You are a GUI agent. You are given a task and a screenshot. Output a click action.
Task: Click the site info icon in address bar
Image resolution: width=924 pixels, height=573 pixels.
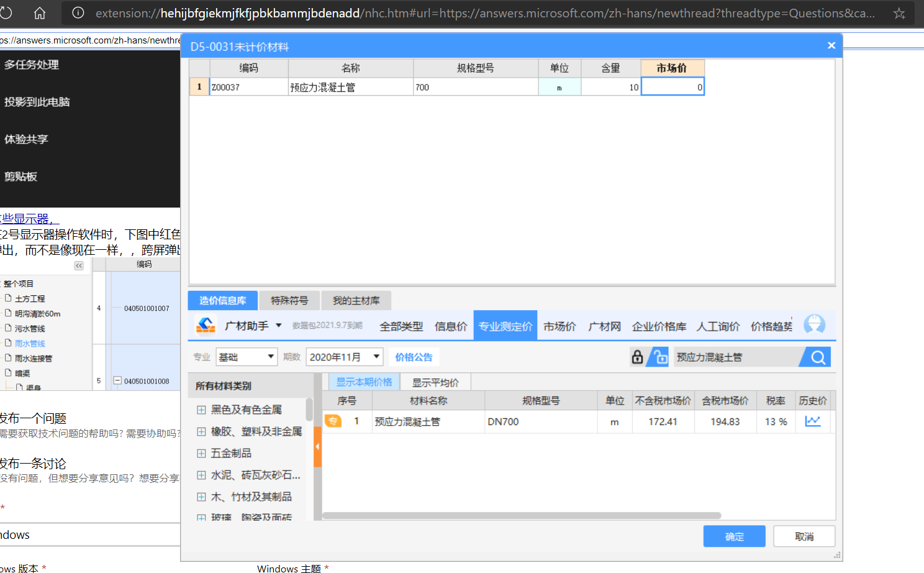(x=78, y=12)
